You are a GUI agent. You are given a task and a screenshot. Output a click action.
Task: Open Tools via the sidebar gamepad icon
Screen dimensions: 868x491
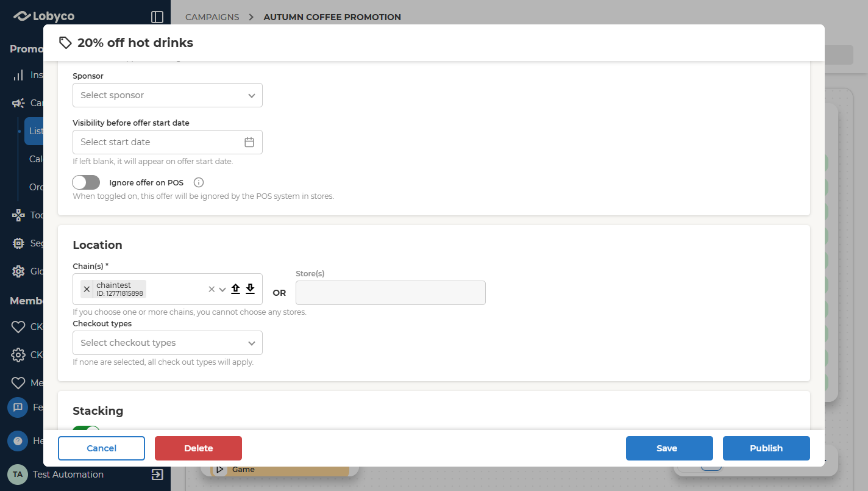point(18,215)
